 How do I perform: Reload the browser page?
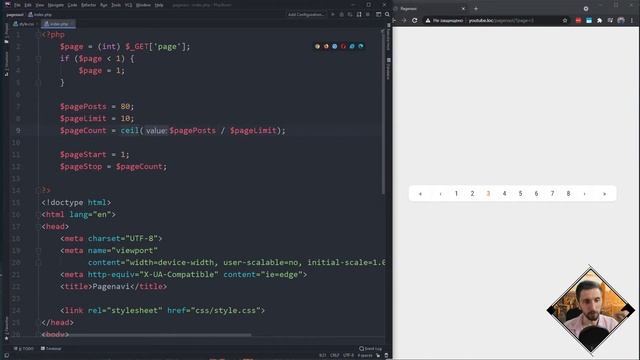click(415, 20)
